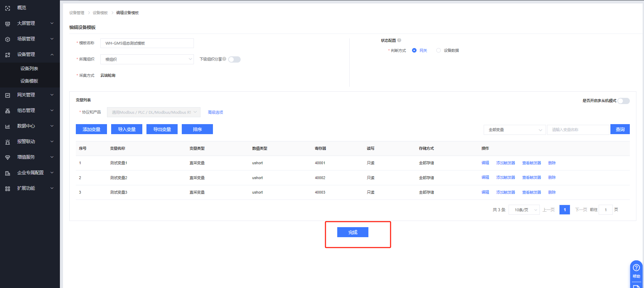Image resolution: width=644 pixels, height=288 pixels.
Task: Click 删除 link for 测试变量2
Action: [552, 177]
